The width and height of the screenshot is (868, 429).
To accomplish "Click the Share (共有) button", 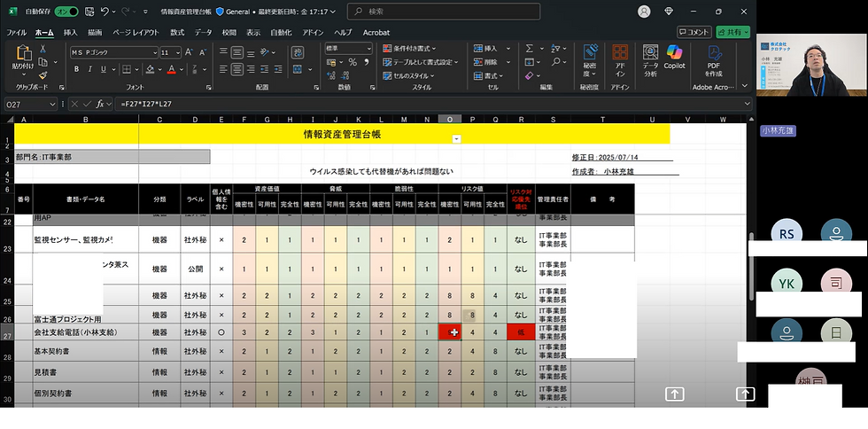I will click(x=733, y=32).
